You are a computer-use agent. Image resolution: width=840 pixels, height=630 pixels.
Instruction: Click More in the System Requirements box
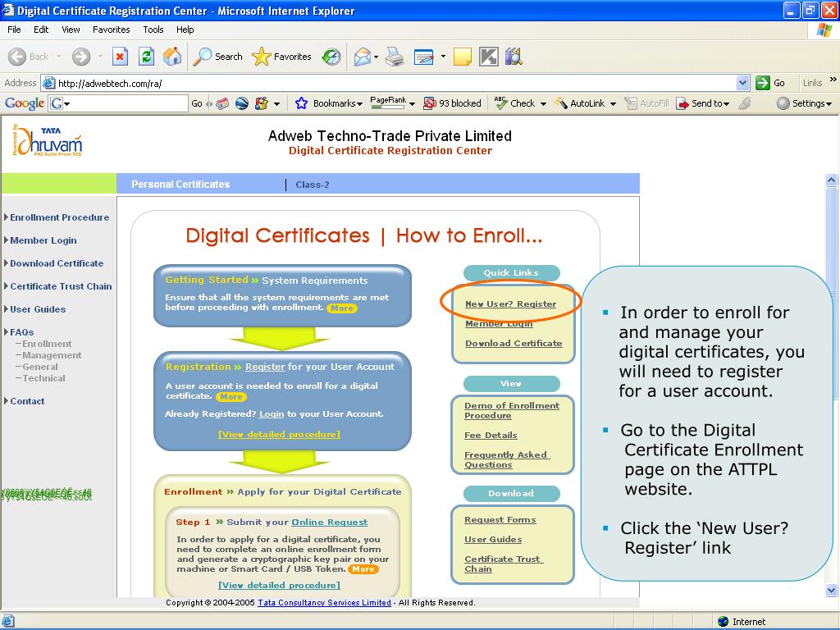click(342, 308)
